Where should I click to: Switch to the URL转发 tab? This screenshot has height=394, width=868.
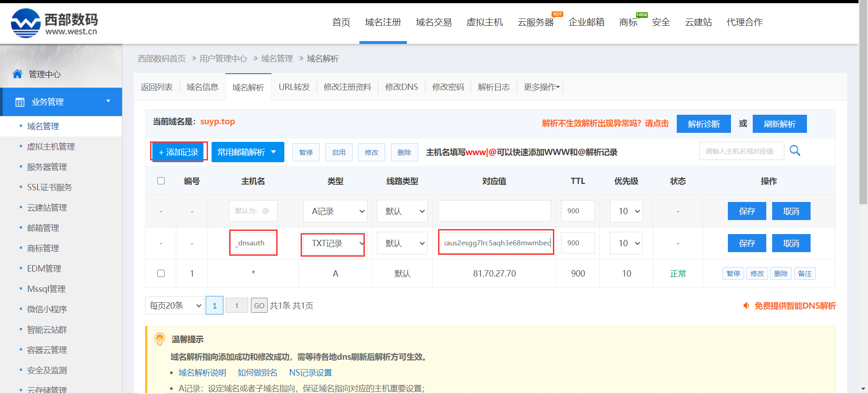[294, 87]
